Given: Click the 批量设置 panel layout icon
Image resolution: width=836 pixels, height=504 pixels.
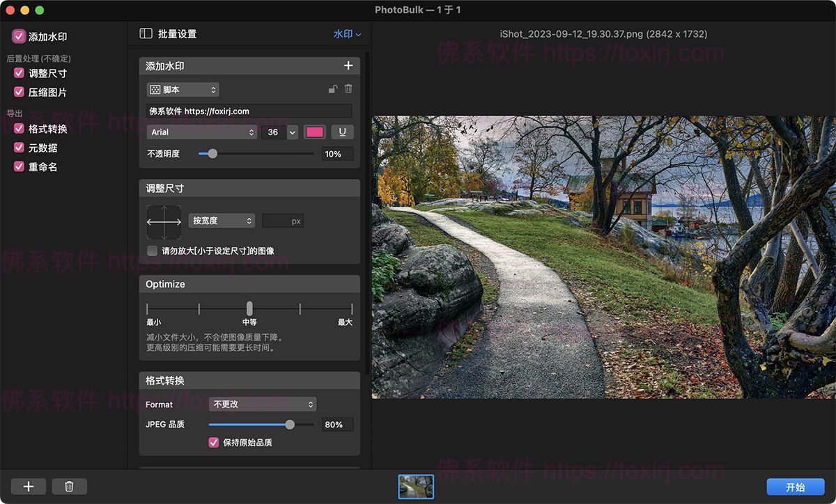Looking at the screenshot, I should pyautogui.click(x=146, y=33).
